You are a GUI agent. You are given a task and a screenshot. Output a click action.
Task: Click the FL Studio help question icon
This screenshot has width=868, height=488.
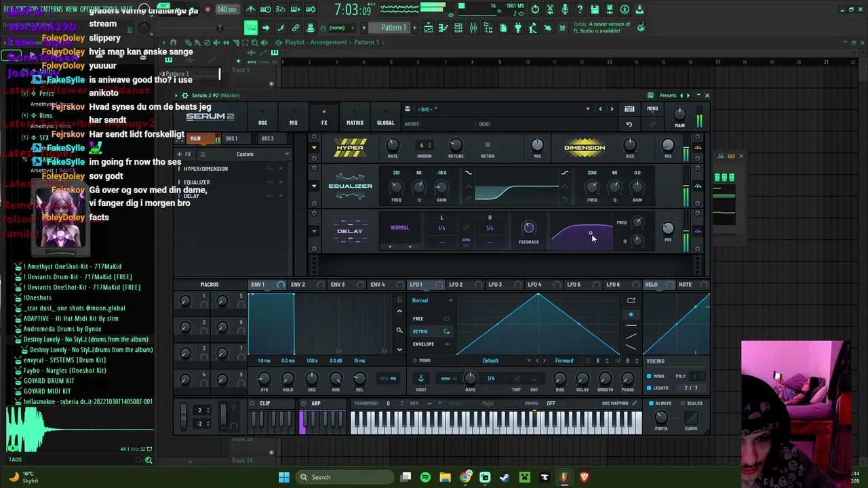pyautogui.click(x=580, y=9)
